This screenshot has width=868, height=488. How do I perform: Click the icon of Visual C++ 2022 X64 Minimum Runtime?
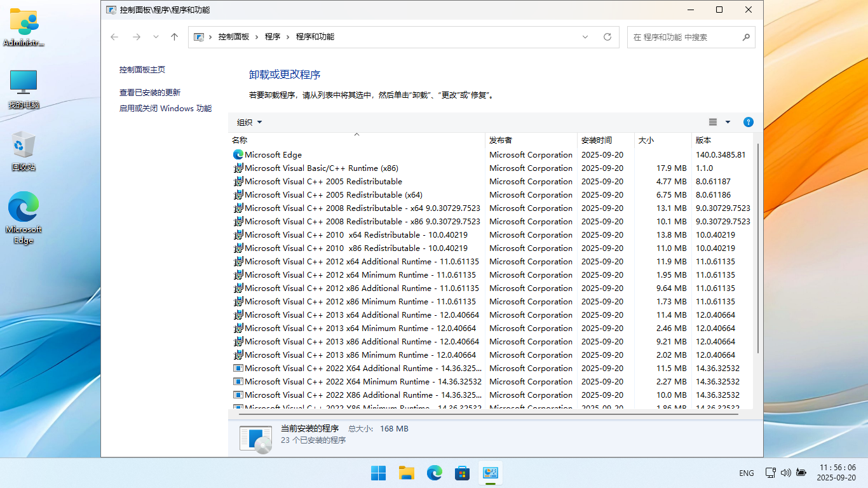(x=238, y=381)
